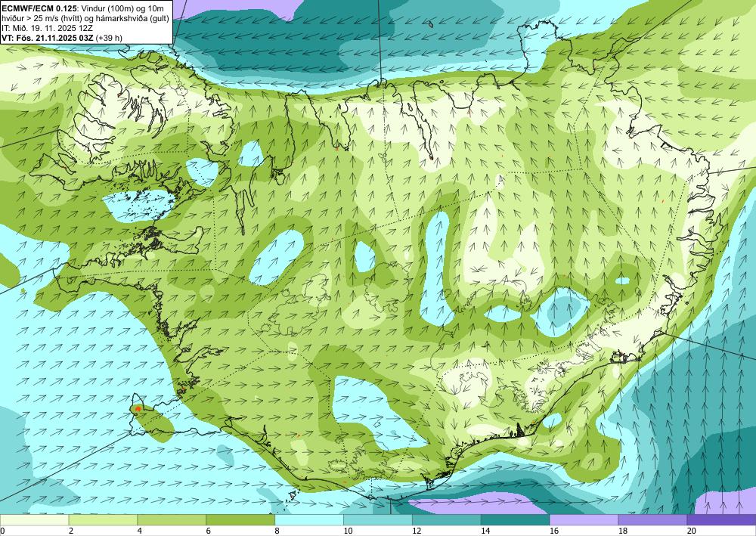
Task: Click the legend scale label "4"
Action: pyautogui.click(x=140, y=531)
